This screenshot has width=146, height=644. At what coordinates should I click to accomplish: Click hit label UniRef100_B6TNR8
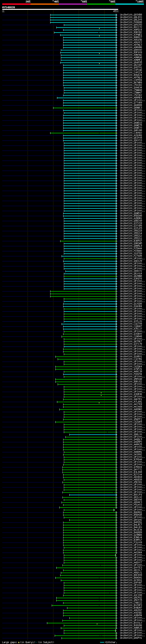tap(131, 82)
